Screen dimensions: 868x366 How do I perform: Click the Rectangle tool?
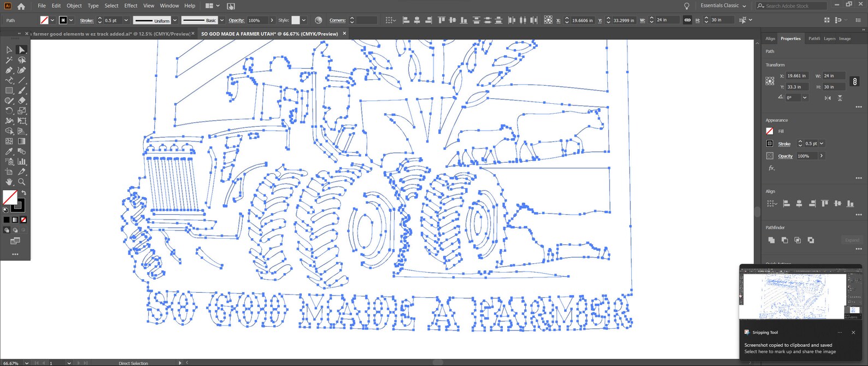[9, 91]
